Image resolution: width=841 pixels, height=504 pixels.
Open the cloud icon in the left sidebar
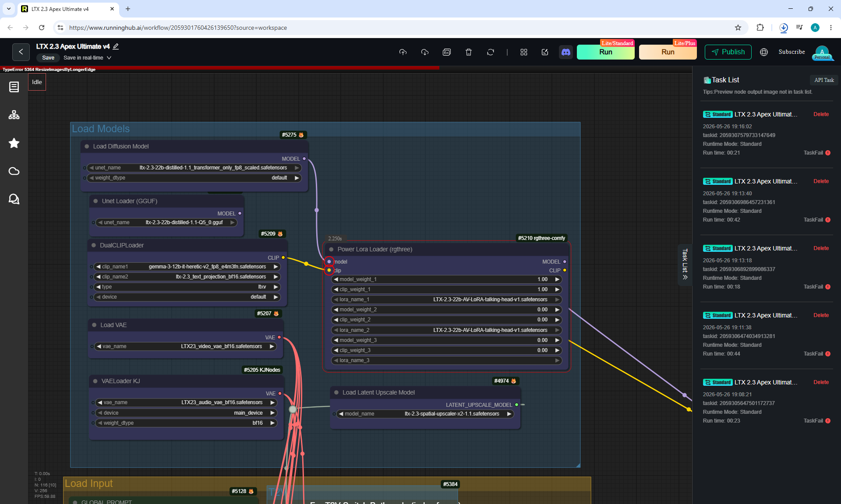pos(14,171)
